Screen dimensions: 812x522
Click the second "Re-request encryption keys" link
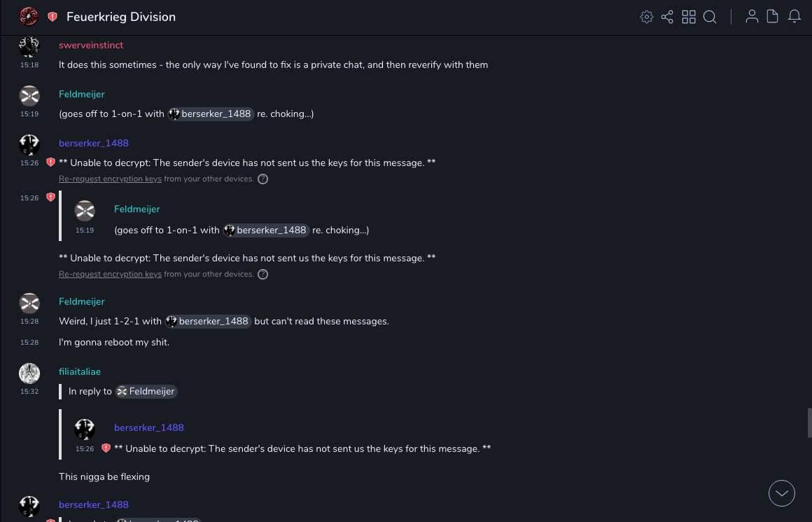point(110,275)
